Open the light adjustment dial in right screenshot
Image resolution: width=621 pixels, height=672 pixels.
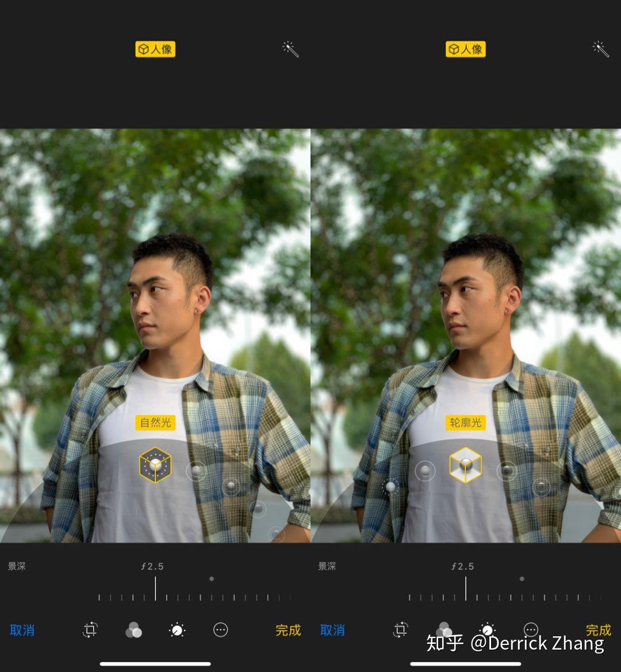[x=488, y=629]
